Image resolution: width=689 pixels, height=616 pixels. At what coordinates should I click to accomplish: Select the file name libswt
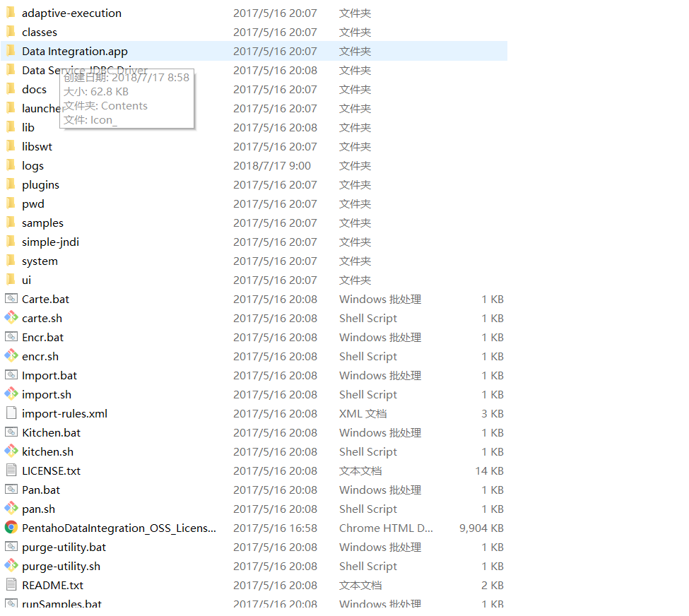pyautogui.click(x=37, y=146)
